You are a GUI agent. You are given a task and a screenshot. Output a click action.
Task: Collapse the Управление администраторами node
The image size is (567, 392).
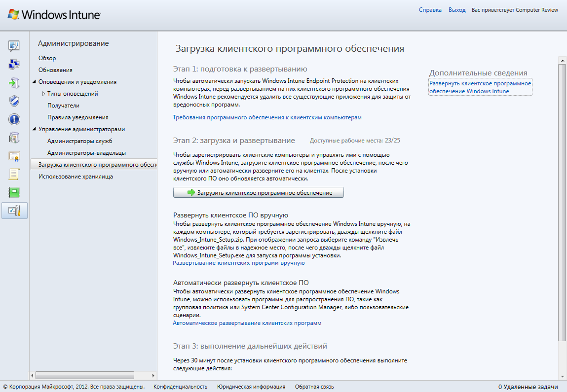[35, 129]
